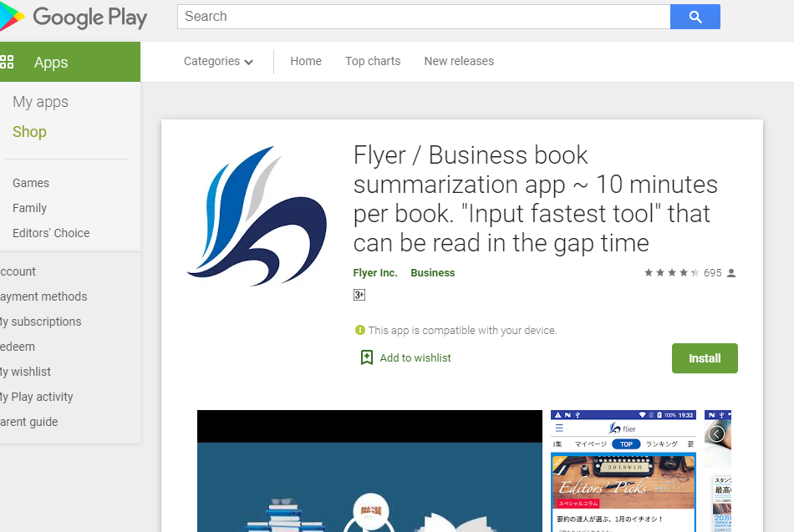Click the star rating display
Screen dimensions: 794x532
point(671,273)
